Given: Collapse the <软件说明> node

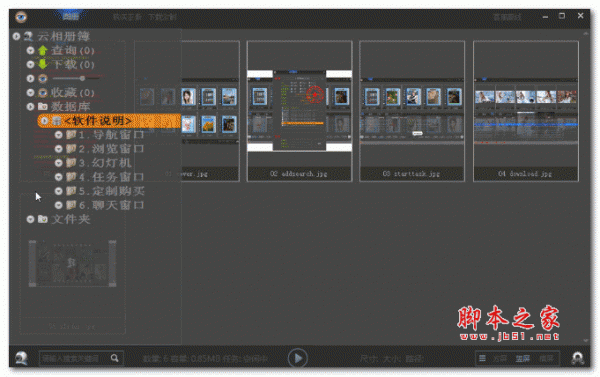Looking at the screenshot, I should (x=44, y=121).
